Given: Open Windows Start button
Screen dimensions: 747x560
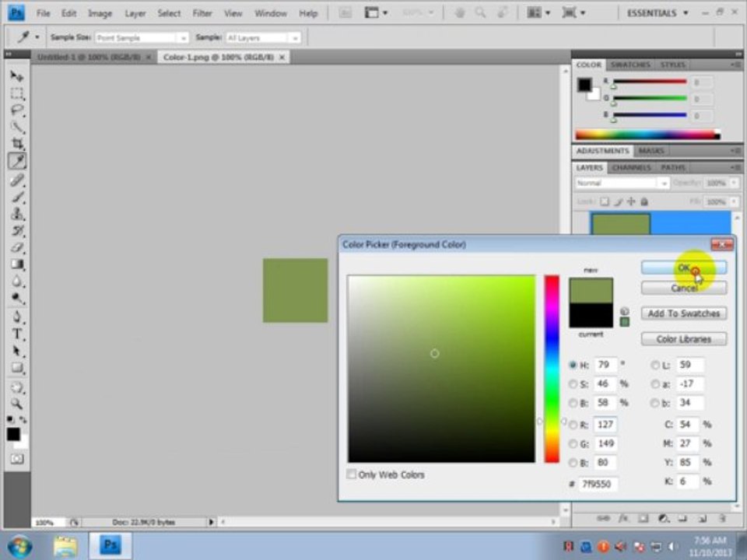Looking at the screenshot, I should tap(19, 546).
